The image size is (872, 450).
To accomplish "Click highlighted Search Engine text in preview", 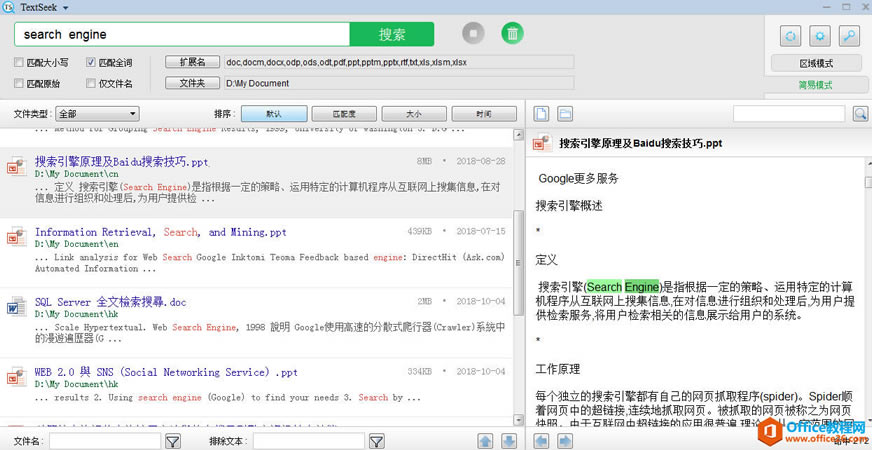I will (x=623, y=287).
